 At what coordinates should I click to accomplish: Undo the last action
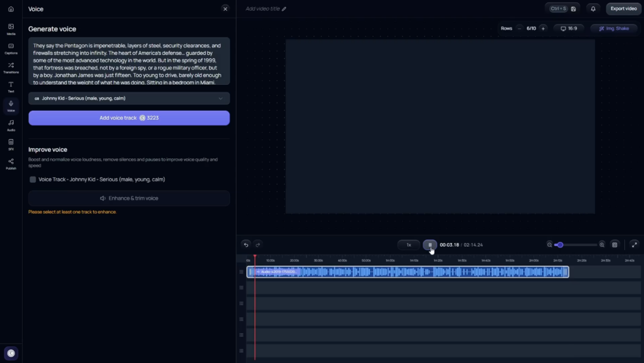pos(246,245)
